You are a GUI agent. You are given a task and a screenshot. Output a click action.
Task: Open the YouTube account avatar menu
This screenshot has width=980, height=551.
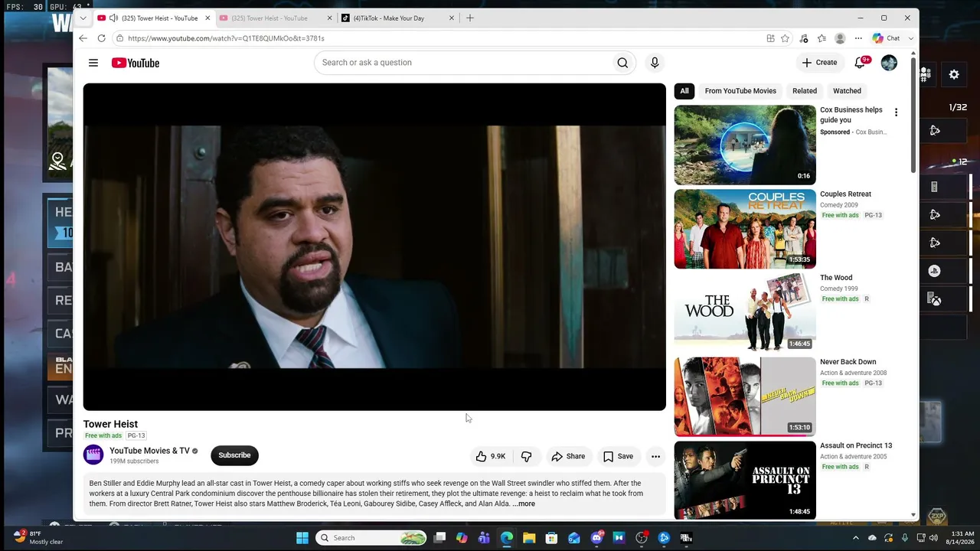(889, 63)
